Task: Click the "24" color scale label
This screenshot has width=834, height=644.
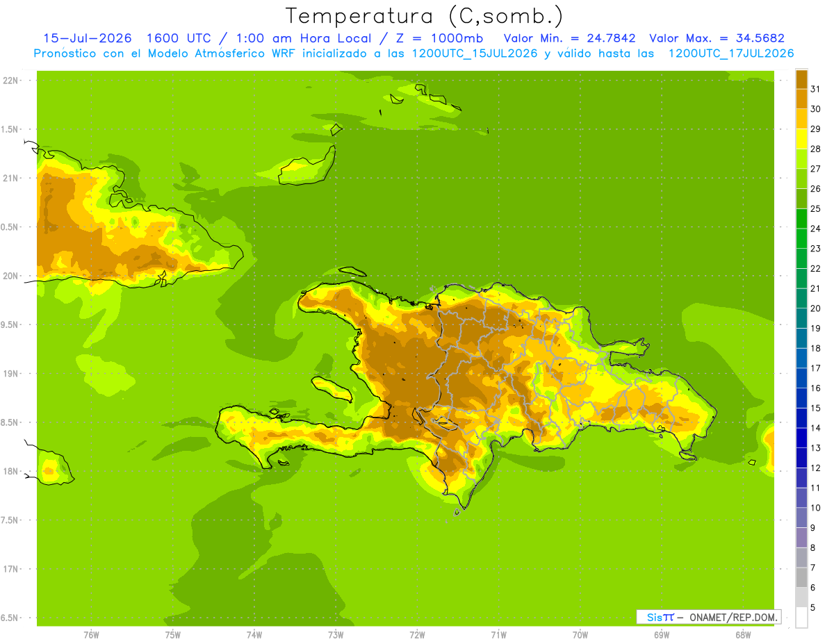Action: [x=815, y=229]
